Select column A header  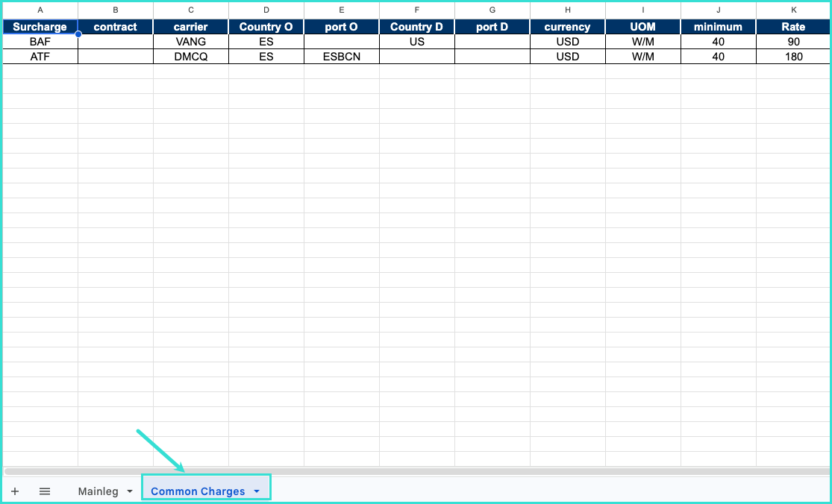click(x=40, y=10)
